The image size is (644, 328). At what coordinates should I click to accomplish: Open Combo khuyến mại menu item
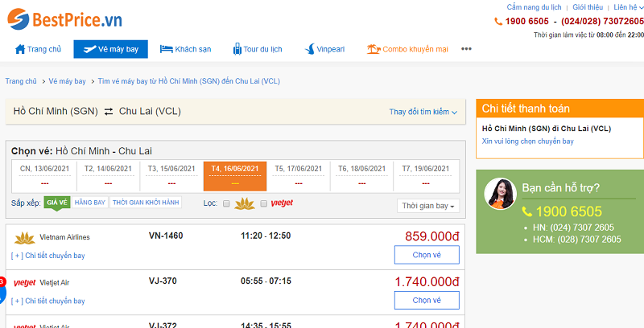point(407,49)
